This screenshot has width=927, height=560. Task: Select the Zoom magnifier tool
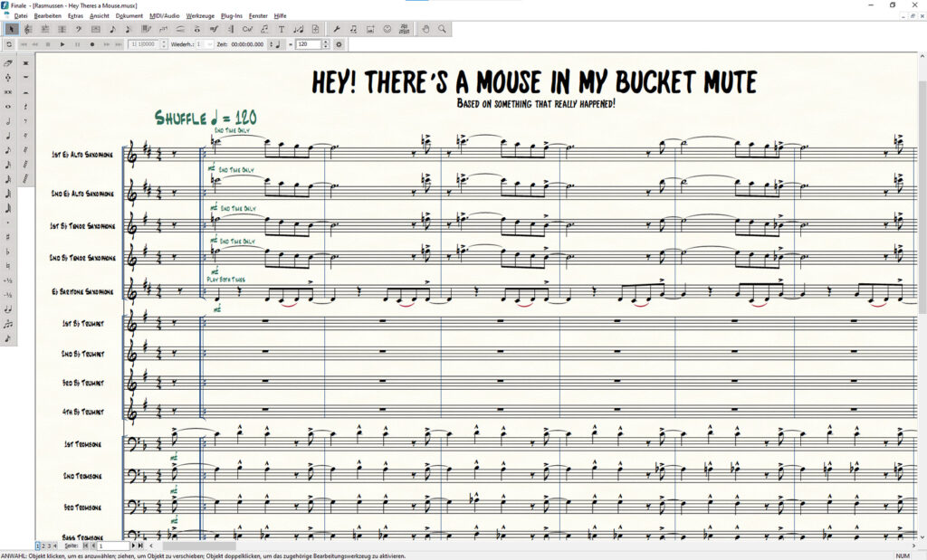(443, 29)
